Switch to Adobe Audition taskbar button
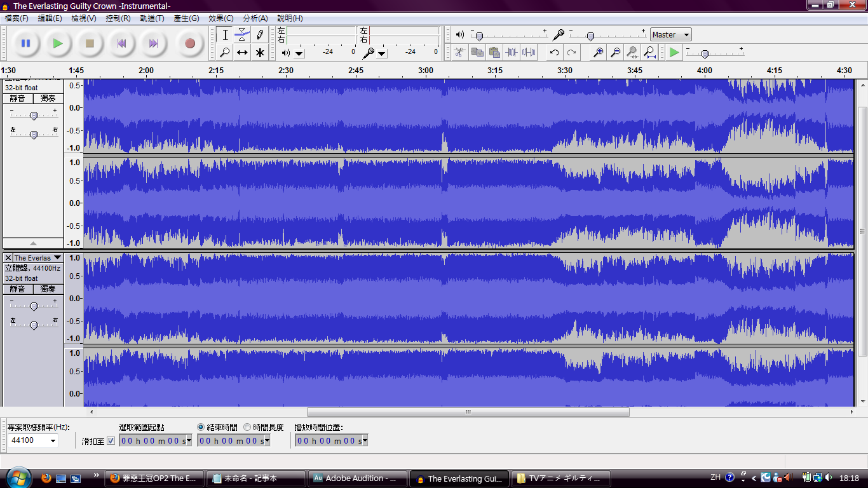This screenshot has height=488, width=868. pos(356,478)
